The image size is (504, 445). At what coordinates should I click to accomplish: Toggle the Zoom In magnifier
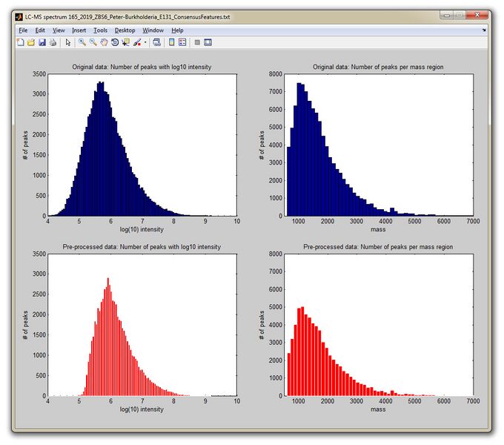82,42
